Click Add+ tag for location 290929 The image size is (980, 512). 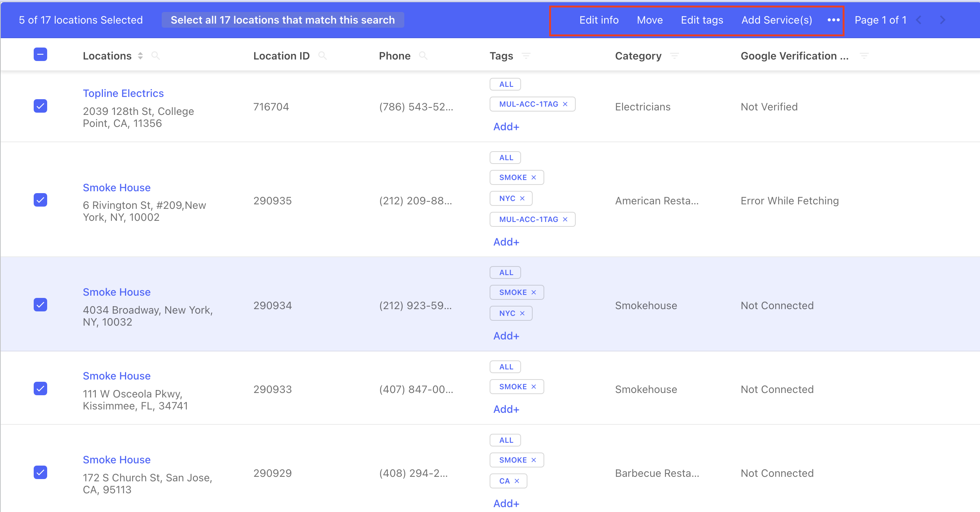point(506,504)
